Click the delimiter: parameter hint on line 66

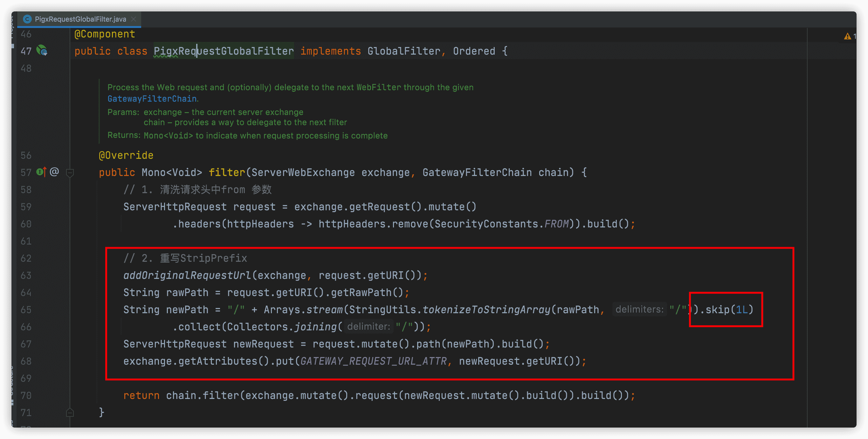368,327
